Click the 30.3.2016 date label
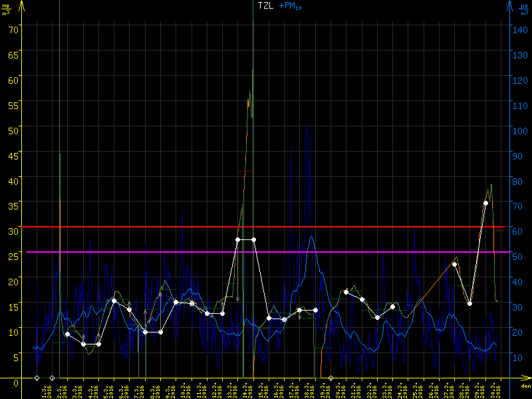Viewport: 532px width, 399px height. click(x=493, y=389)
